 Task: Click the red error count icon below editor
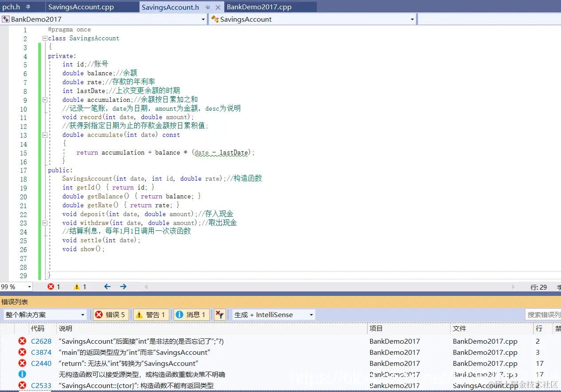point(51,287)
